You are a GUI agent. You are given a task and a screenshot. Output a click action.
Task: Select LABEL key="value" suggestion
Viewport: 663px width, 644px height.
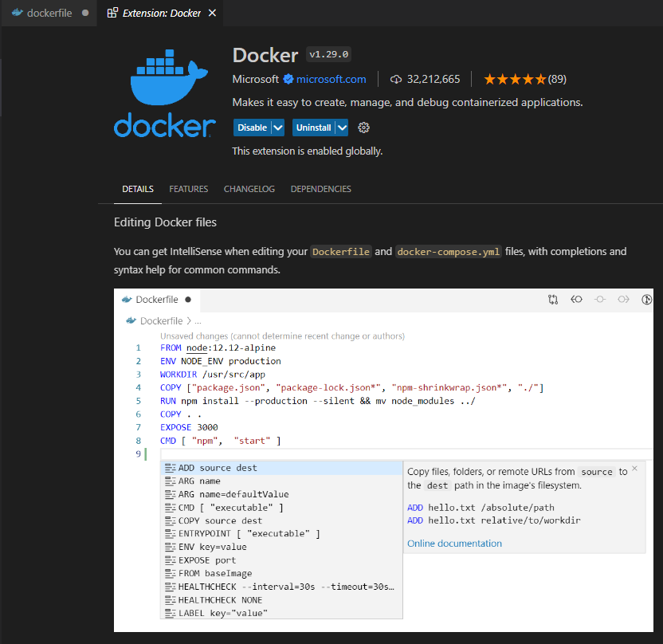(x=281, y=613)
